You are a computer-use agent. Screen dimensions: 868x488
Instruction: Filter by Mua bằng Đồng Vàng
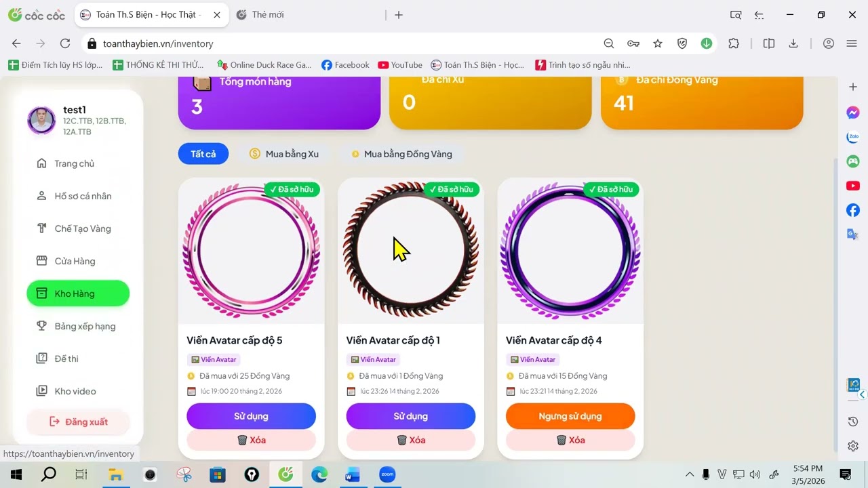(401, 154)
